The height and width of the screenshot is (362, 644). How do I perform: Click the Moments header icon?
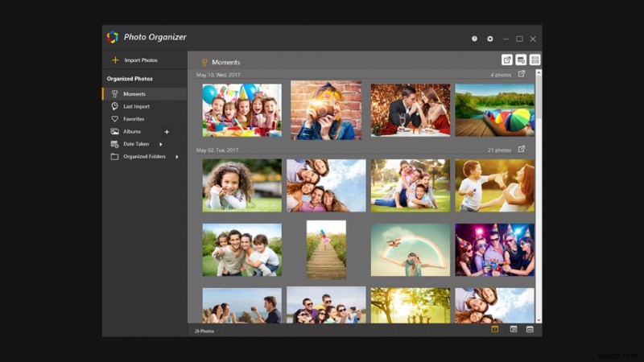pos(204,63)
